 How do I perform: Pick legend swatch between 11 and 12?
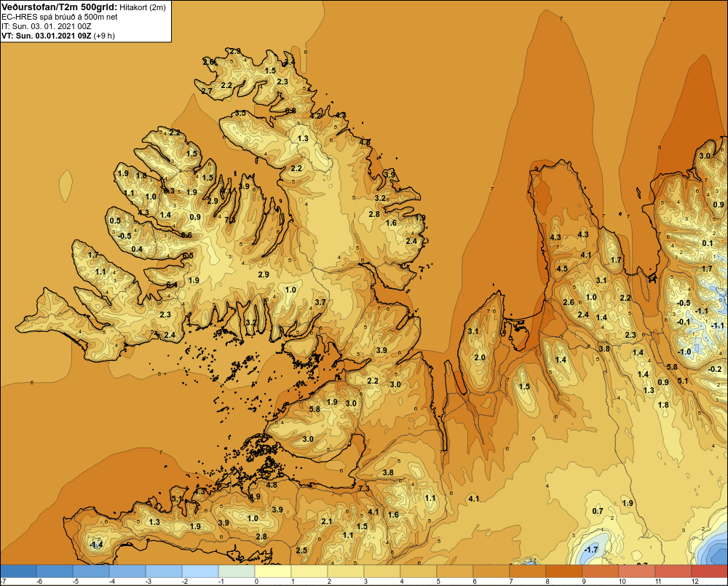673,571
